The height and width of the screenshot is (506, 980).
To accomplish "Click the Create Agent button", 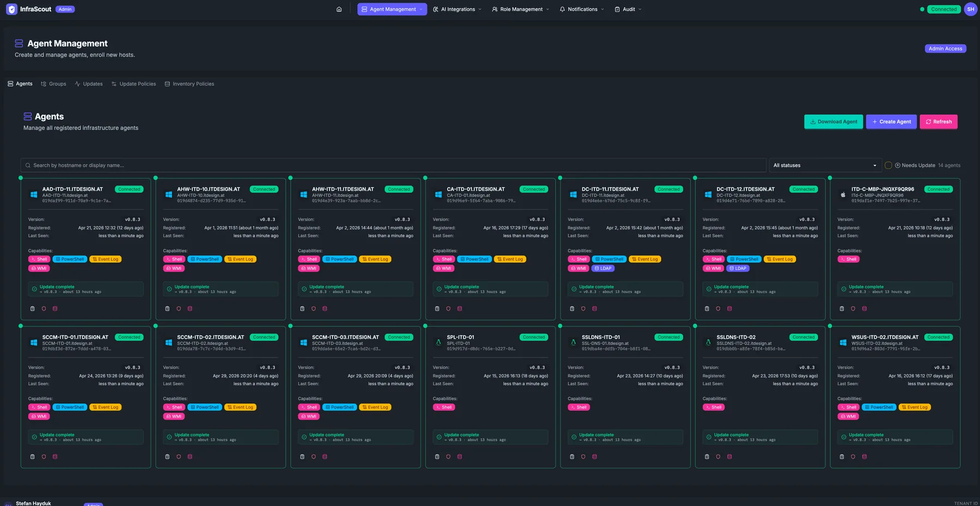I will (x=891, y=122).
